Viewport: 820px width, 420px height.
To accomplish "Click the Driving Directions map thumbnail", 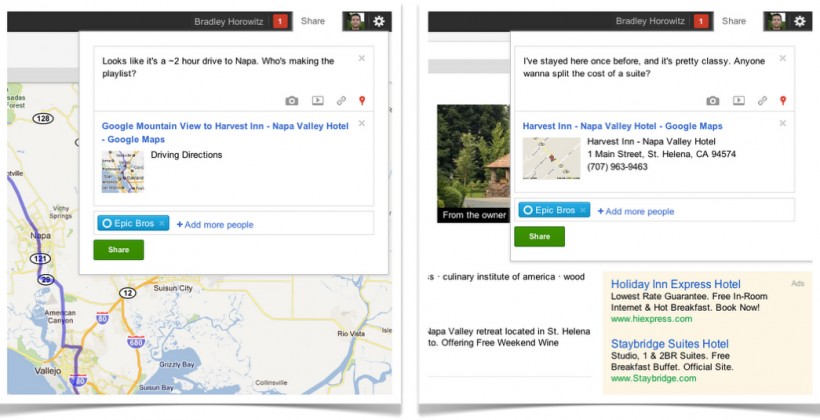I will (122, 171).
